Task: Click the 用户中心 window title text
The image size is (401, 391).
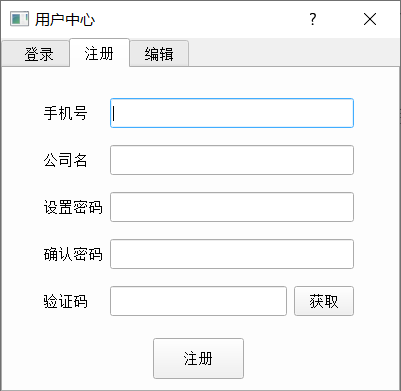Action: (65, 20)
